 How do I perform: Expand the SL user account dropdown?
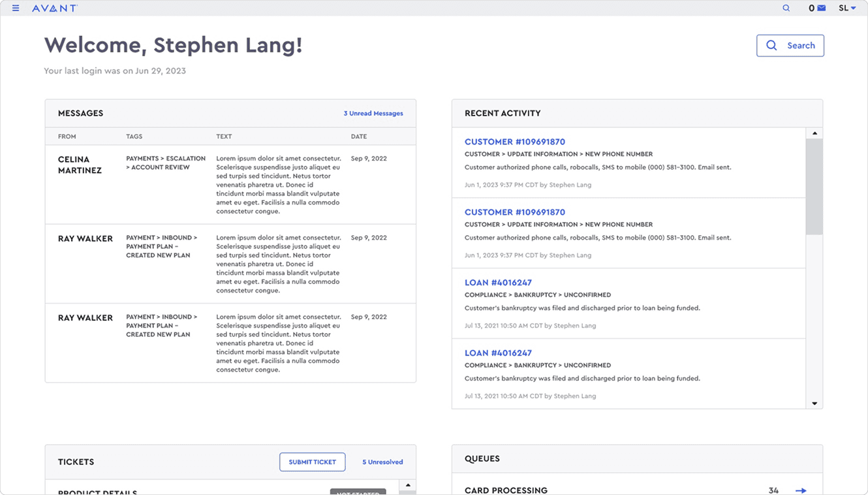[x=847, y=8]
